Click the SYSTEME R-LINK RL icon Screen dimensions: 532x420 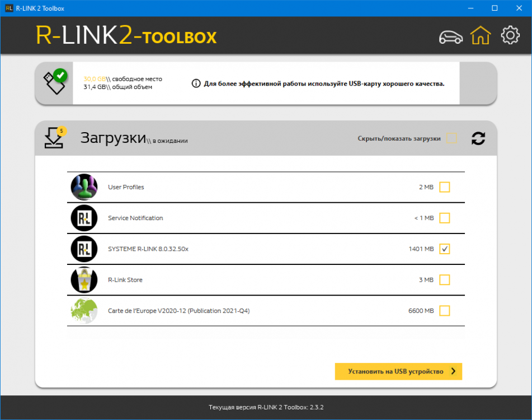[x=84, y=249]
